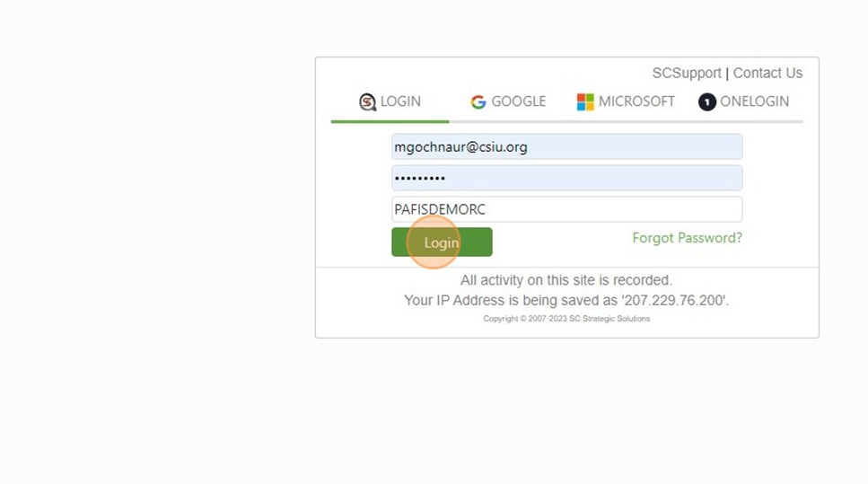
Task: Focus the email field containing mgochnaur@csiu.org
Action: tap(566, 146)
